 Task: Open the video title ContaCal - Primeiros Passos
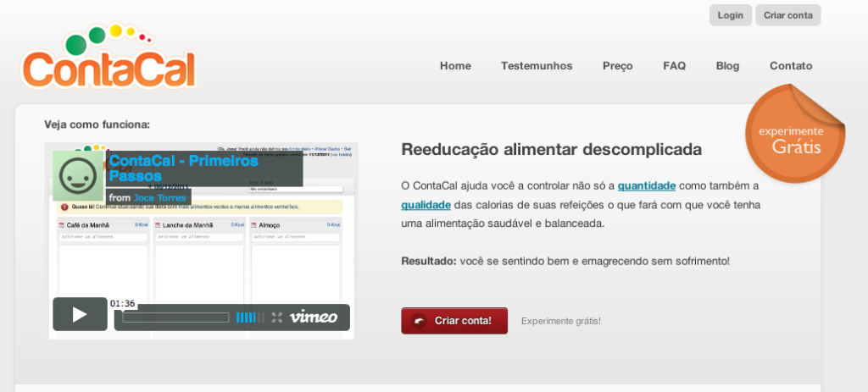click(183, 168)
